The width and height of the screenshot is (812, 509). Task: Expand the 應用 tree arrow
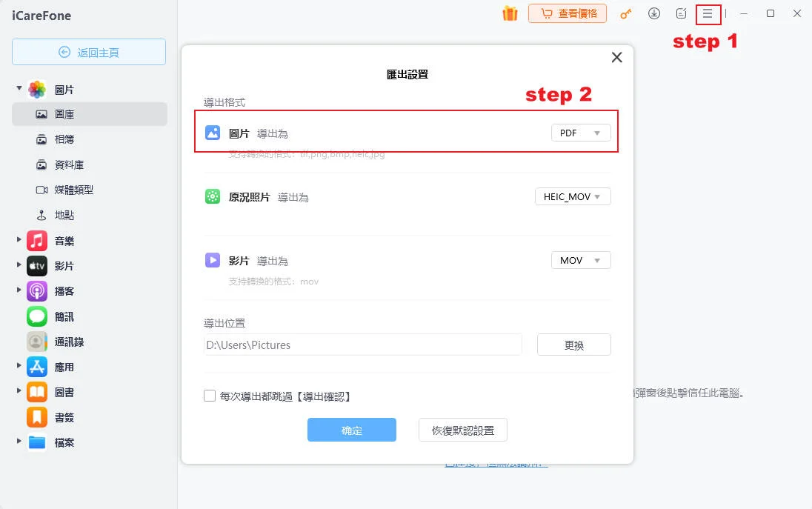[x=19, y=365]
